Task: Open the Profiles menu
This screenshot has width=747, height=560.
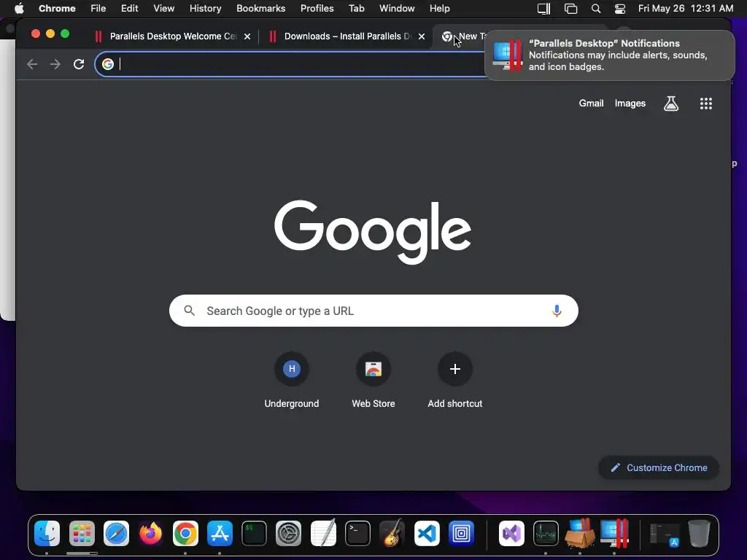Action: click(x=317, y=8)
